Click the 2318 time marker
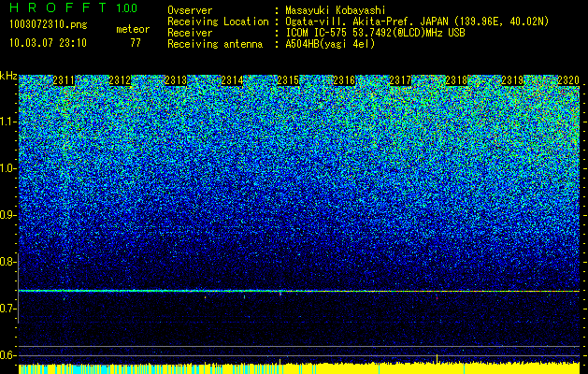Viewport: 588px width, 374px height. pyautogui.click(x=456, y=80)
